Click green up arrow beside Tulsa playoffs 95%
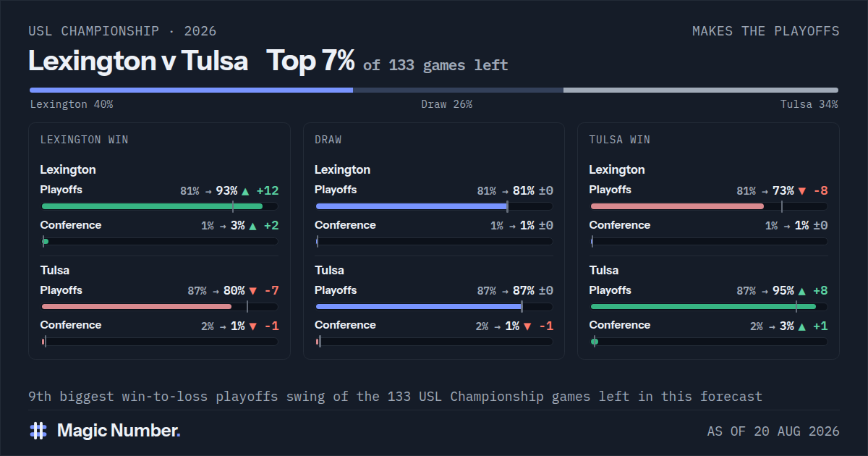Image resolution: width=868 pixels, height=456 pixels. coord(801,291)
